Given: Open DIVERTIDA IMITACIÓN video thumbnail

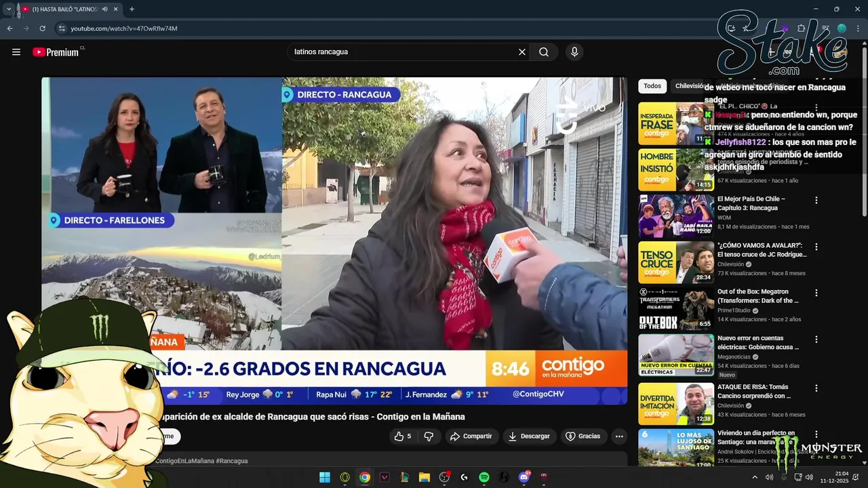Looking at the screenshot, I should point(676,403).
